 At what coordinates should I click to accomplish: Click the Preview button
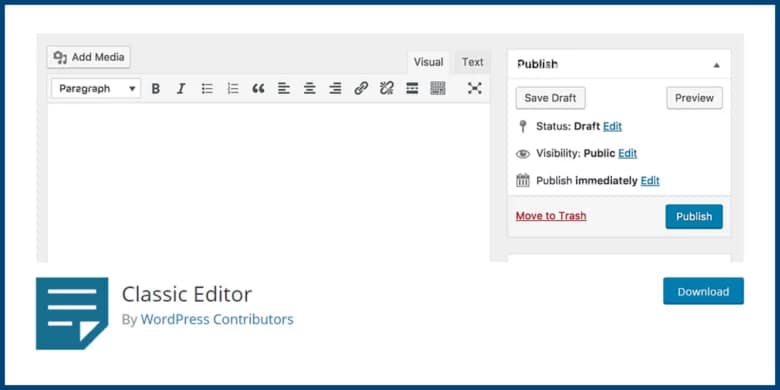pos(694,98)
